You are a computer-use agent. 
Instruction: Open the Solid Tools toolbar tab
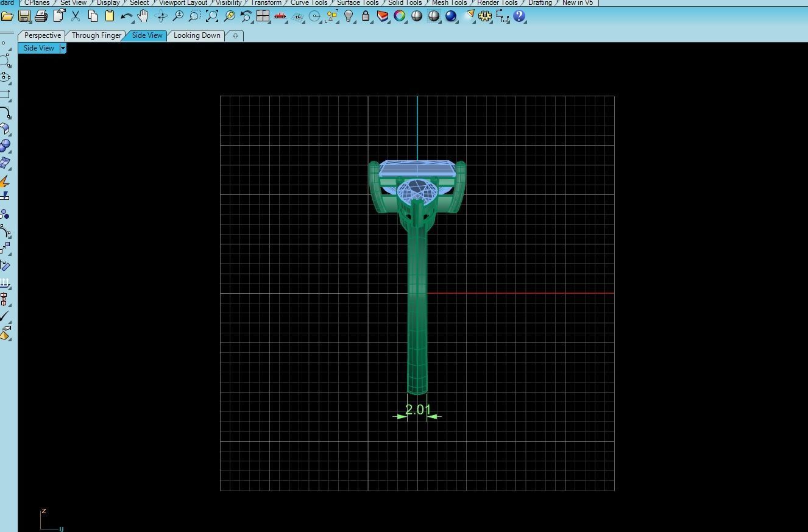pos(405,2)
